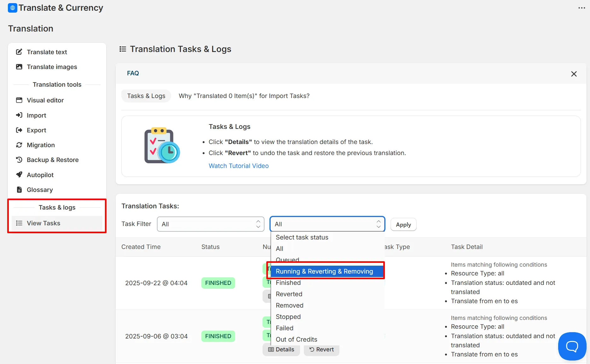Open Watch Tutorial Video link
The image size is (590, 364).
[x=239, y=166]
